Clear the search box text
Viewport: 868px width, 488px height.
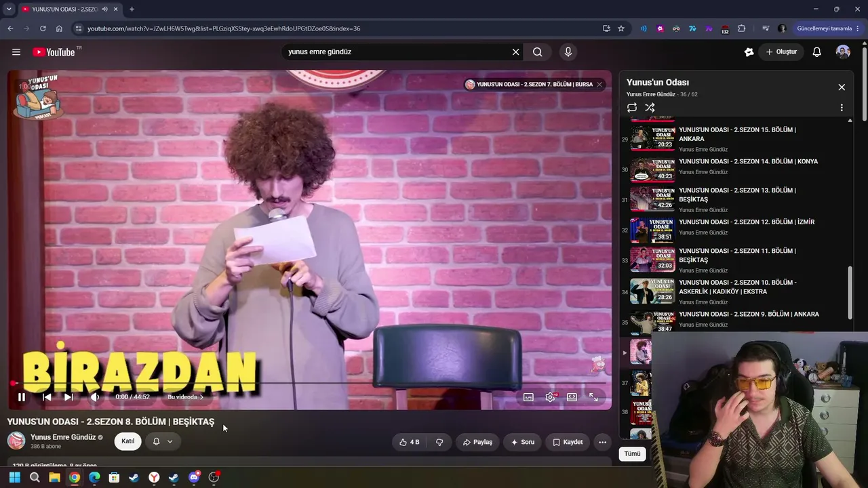point(515,52)
